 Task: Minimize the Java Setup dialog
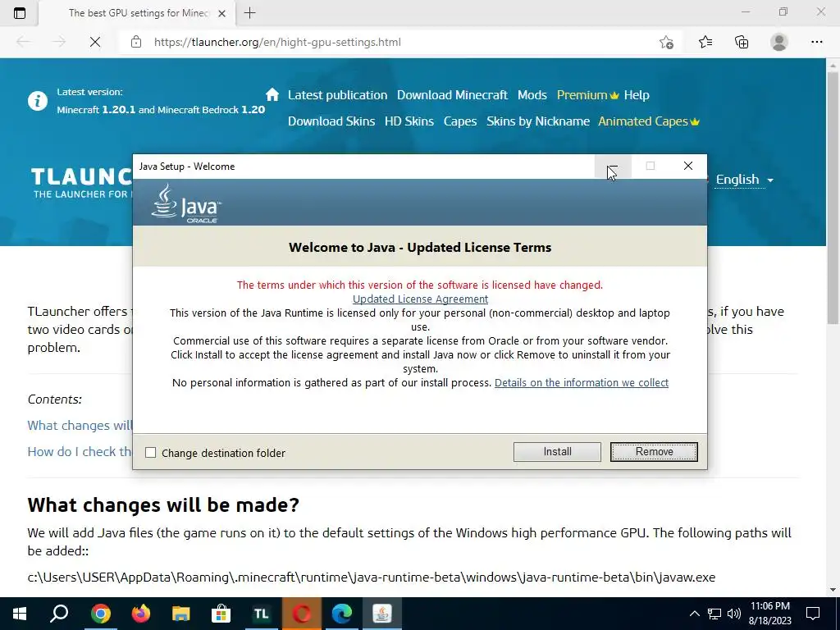[613, 166]
